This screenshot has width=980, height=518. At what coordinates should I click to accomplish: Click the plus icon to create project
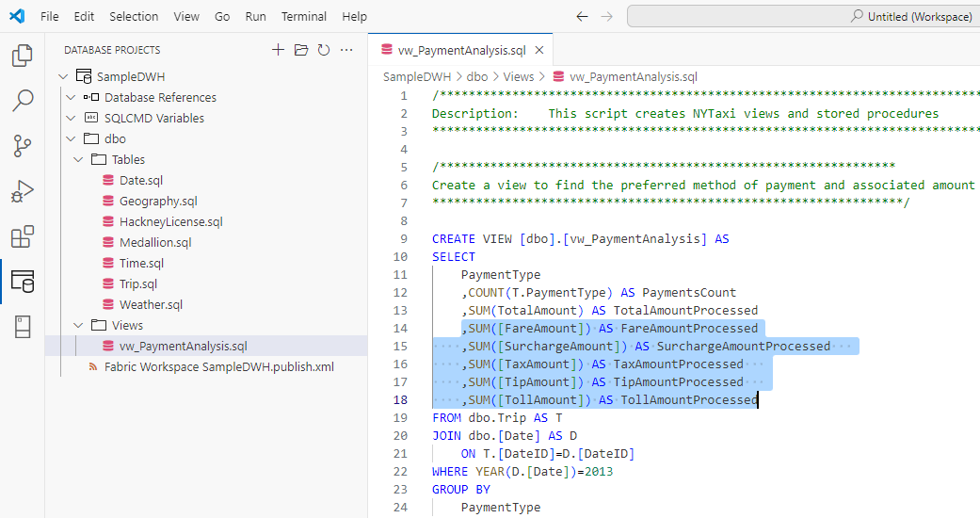(x=278, y=50)
